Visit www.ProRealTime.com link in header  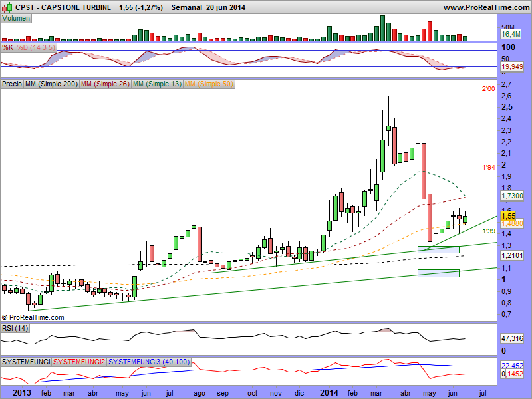pos(487,7)
